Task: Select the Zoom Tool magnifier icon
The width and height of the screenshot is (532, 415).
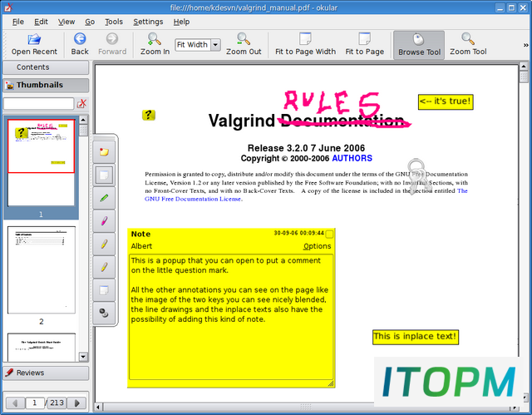Action: tap(468, 39)
